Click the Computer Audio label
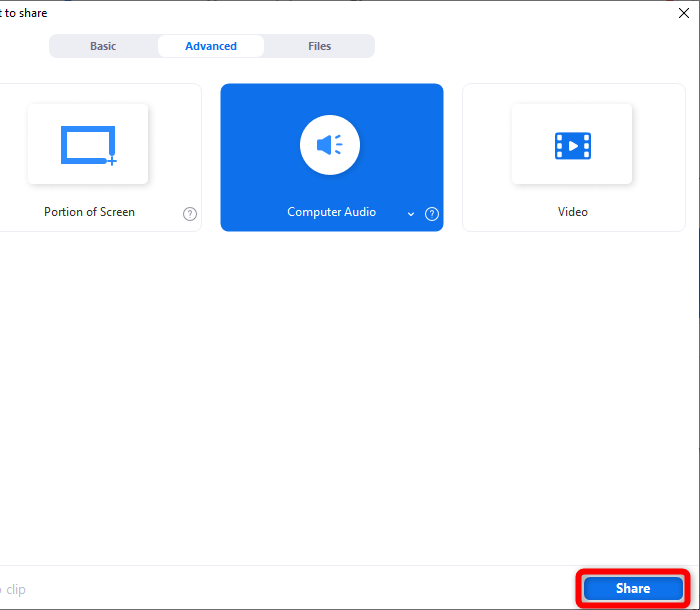This screenshot has width=700, height=610. pos(331,212)
